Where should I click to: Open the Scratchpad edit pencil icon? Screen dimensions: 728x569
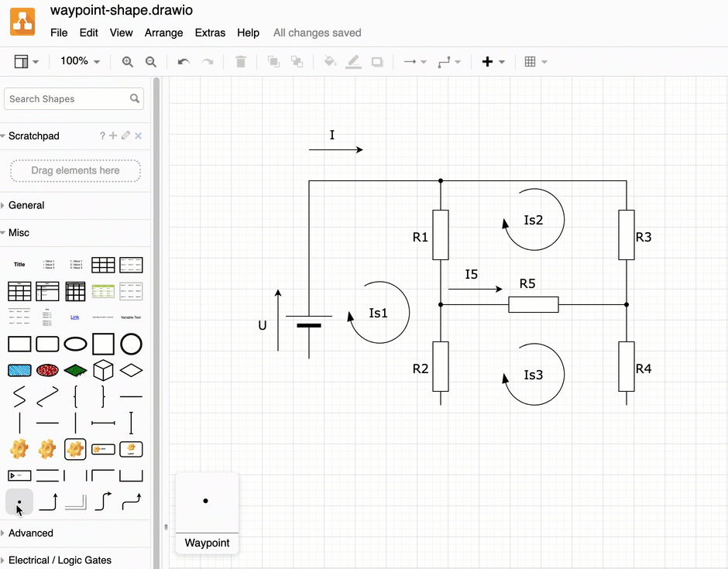tap(125, 135)
